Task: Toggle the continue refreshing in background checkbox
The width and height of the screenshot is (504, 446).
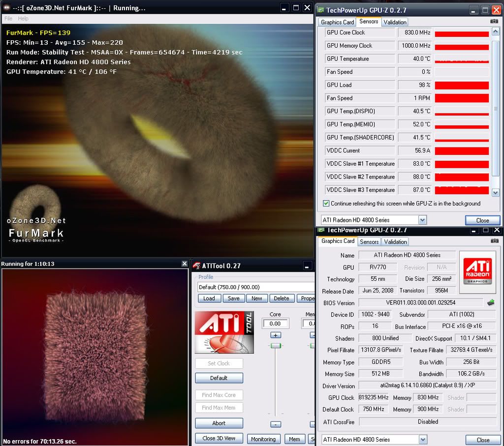Action: tap(326, 203)
